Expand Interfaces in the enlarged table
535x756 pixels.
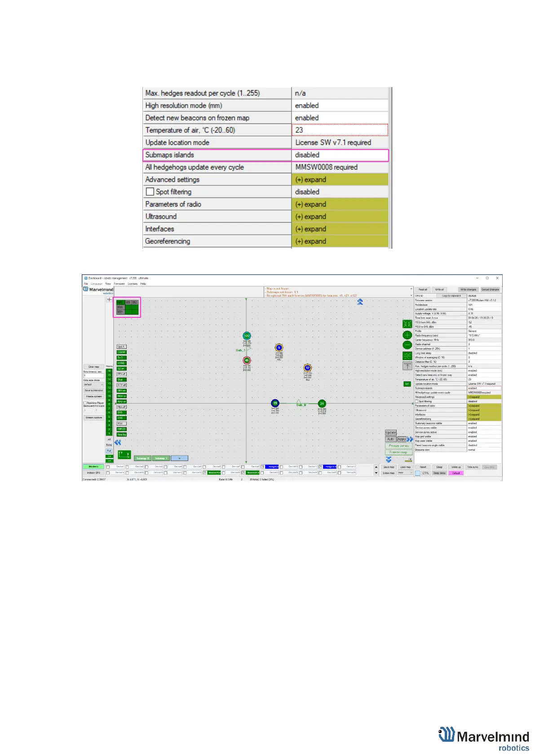[340, 229]
